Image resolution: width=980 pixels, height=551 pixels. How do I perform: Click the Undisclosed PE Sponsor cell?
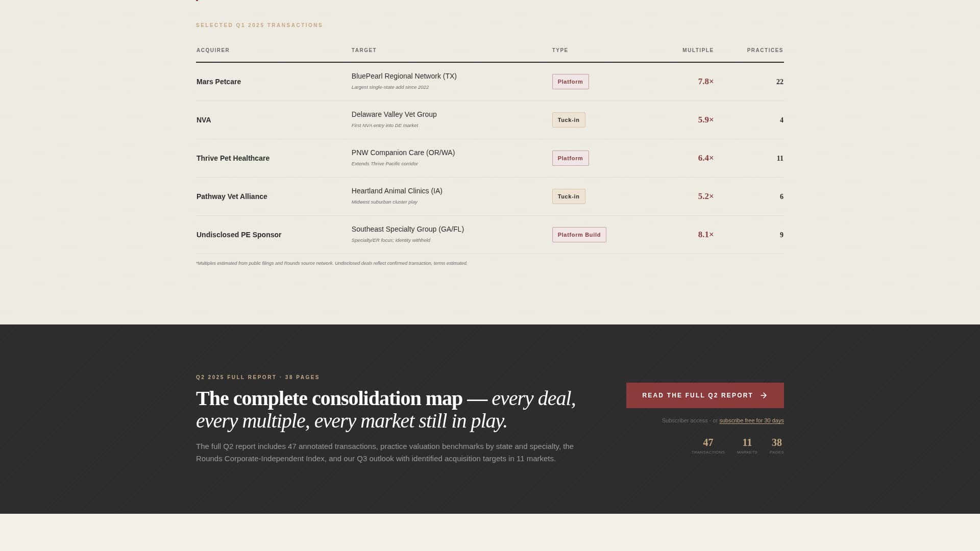tap(239, 235)
